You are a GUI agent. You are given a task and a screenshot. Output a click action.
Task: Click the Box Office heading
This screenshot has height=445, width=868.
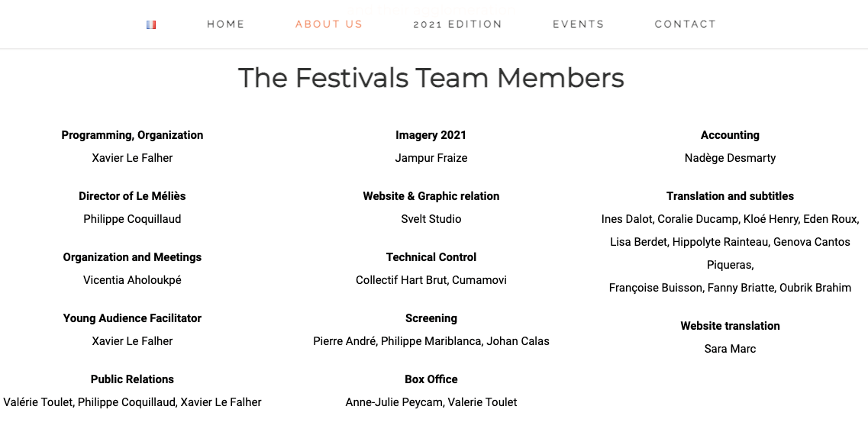[431, 379]
